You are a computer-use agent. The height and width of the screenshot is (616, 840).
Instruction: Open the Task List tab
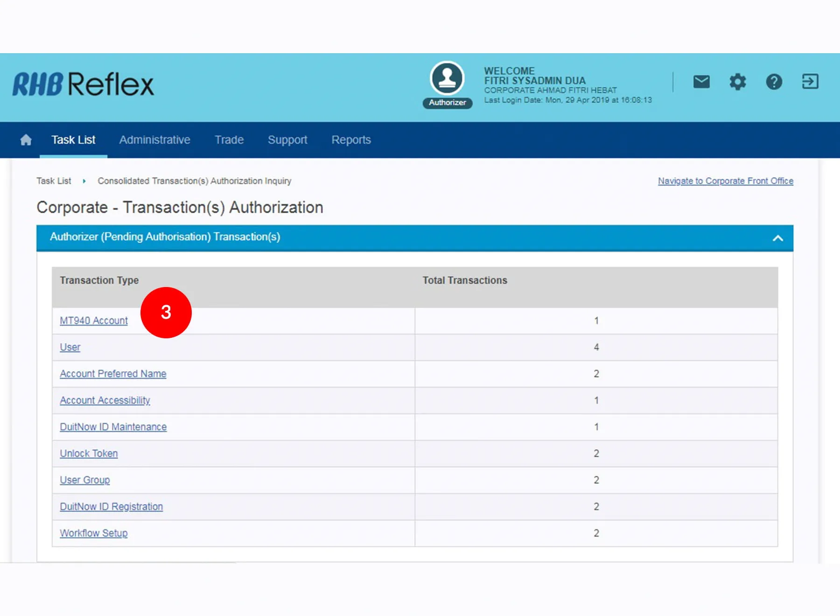pos(73,140)
